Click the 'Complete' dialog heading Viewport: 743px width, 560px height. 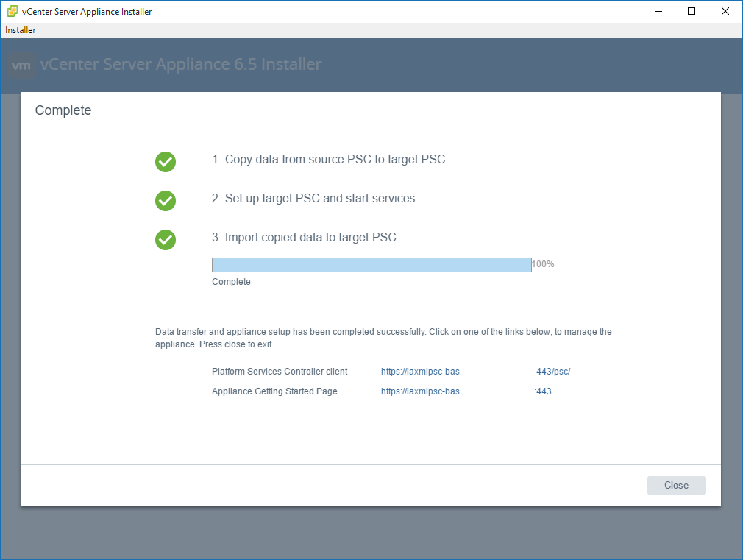63,111
